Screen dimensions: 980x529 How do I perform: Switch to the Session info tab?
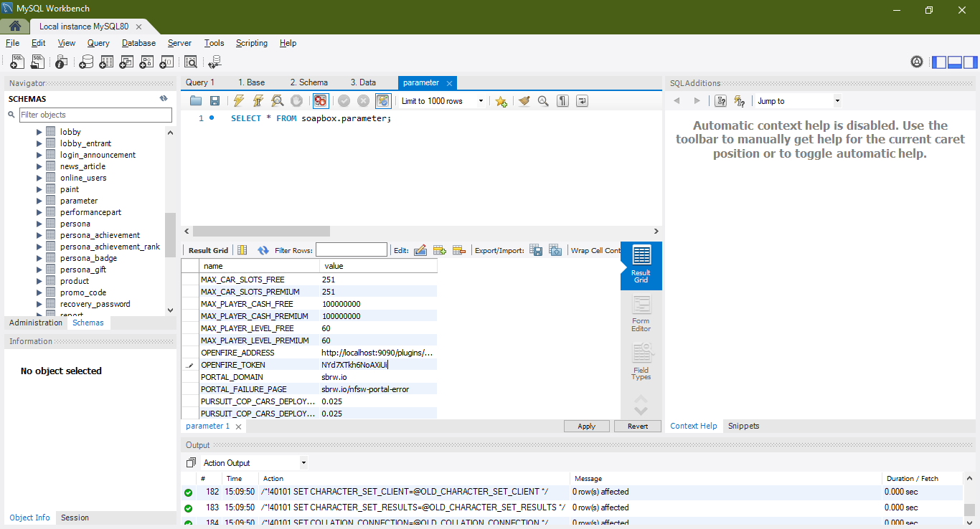[x=75, y=518]
